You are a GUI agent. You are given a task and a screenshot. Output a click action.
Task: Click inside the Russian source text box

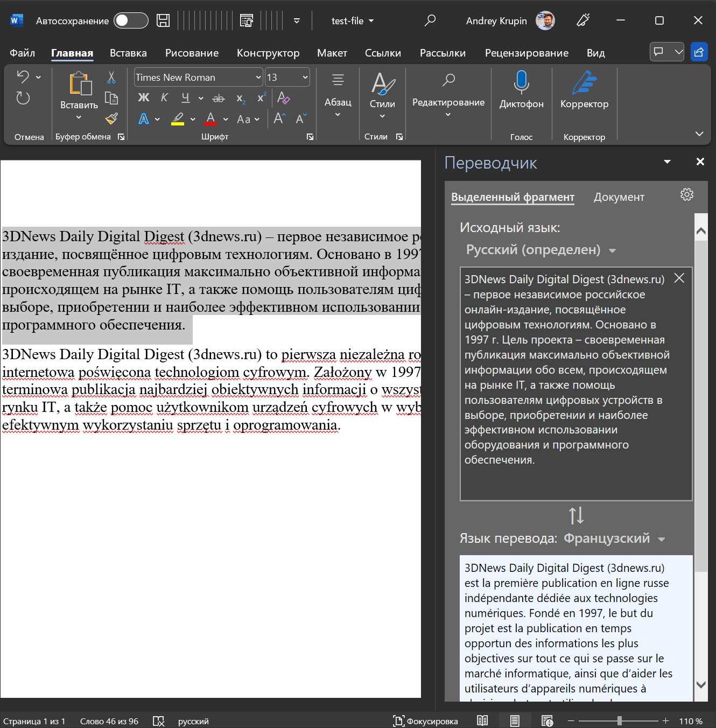[576, 384]
